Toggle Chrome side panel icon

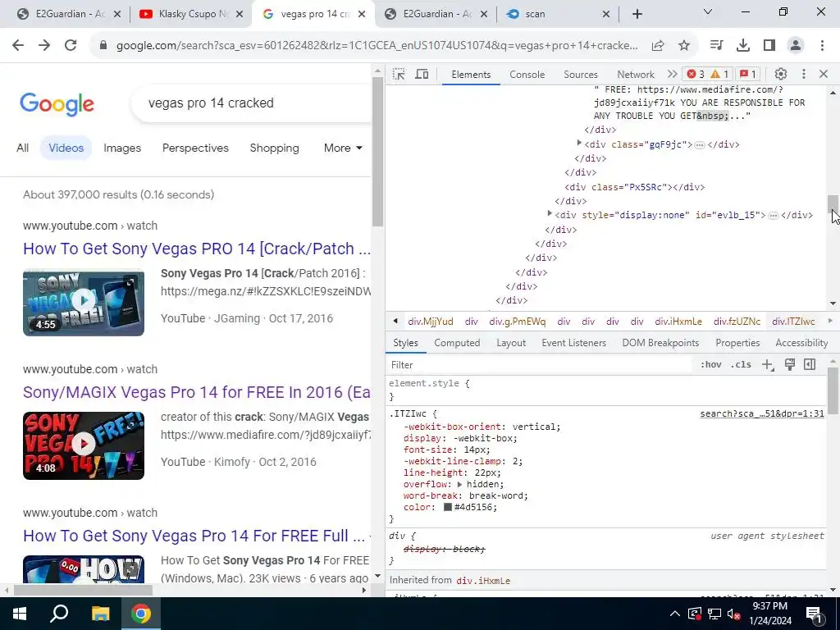pos(769,46)
